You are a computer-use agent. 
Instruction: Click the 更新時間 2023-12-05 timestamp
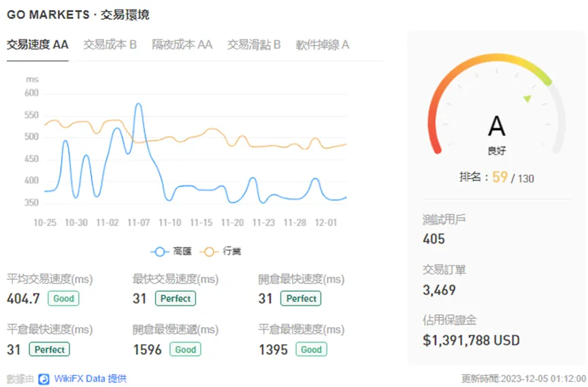pos(524,378)
